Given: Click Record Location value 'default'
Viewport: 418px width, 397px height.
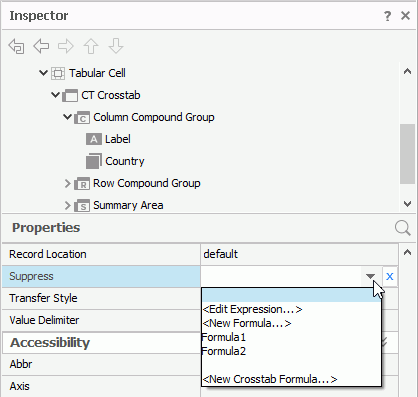Looking at the screenshot, I should [221, 254].
